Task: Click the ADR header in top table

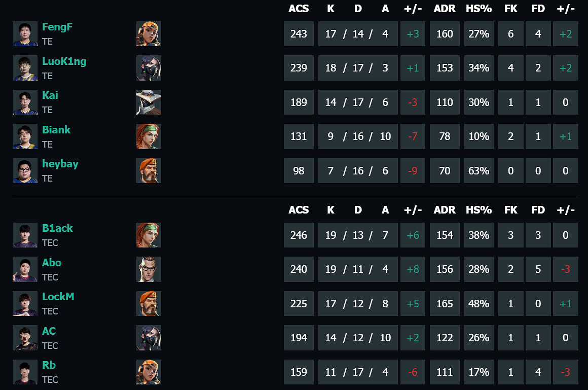Action: click(445, 9)
